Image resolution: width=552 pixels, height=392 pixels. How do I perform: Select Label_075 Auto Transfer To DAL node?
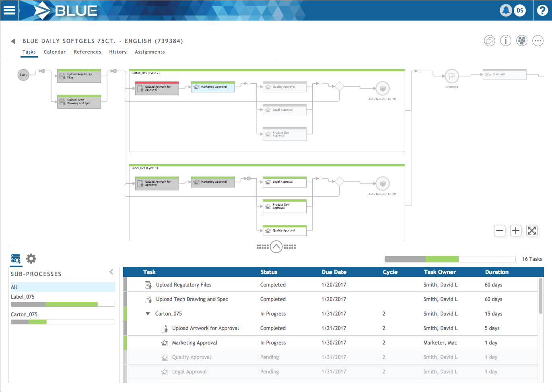[x=383, y=184]
